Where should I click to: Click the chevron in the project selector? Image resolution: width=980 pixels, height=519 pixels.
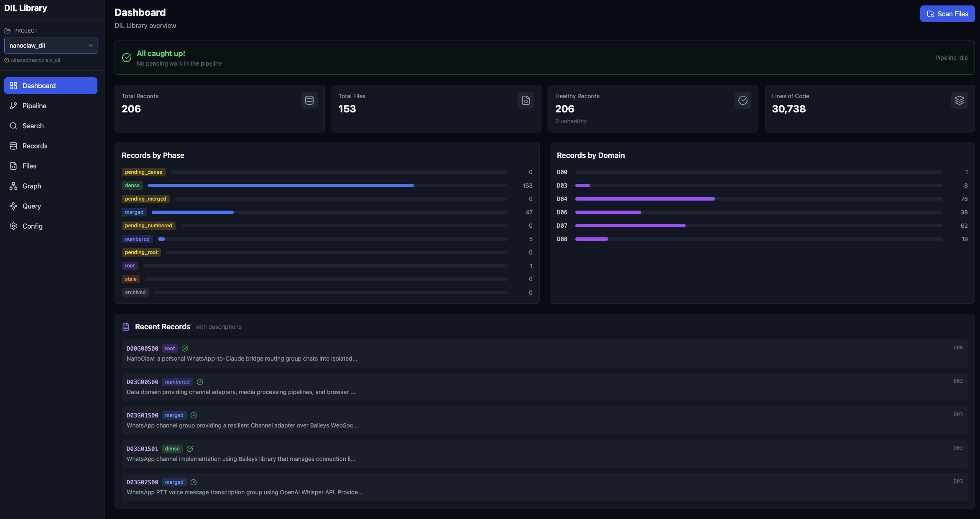point(90,46)
